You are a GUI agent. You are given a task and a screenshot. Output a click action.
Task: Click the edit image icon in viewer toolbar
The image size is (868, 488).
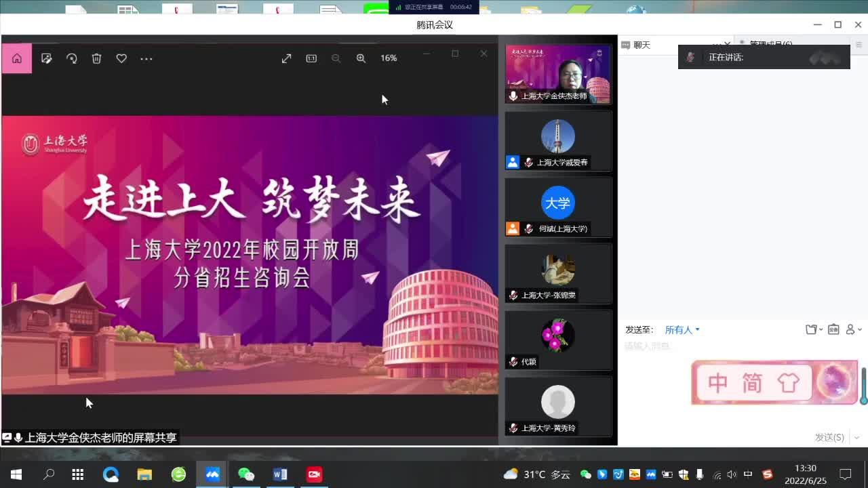point(47,59)
